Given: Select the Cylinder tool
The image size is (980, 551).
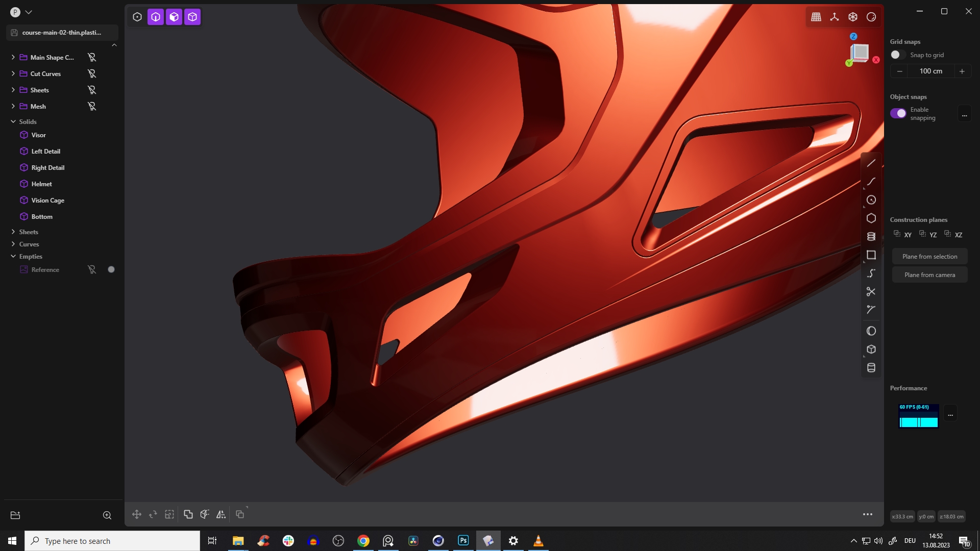Looking at the screenshot, I should click(x=871, y=367).
